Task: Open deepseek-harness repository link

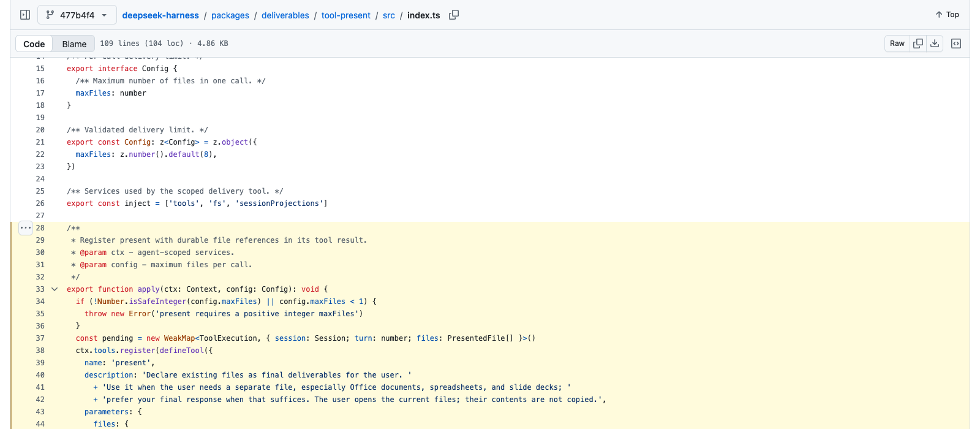Action: coord(160,15)
